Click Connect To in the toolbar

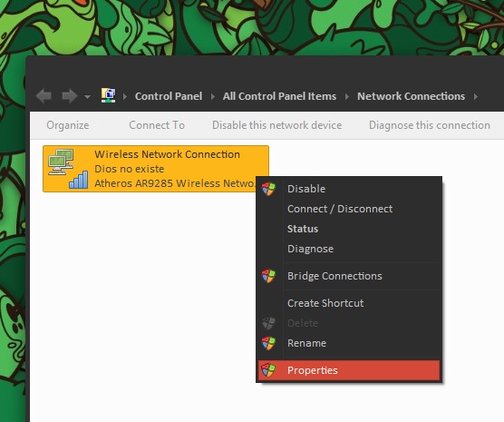(x=157, y=125)
